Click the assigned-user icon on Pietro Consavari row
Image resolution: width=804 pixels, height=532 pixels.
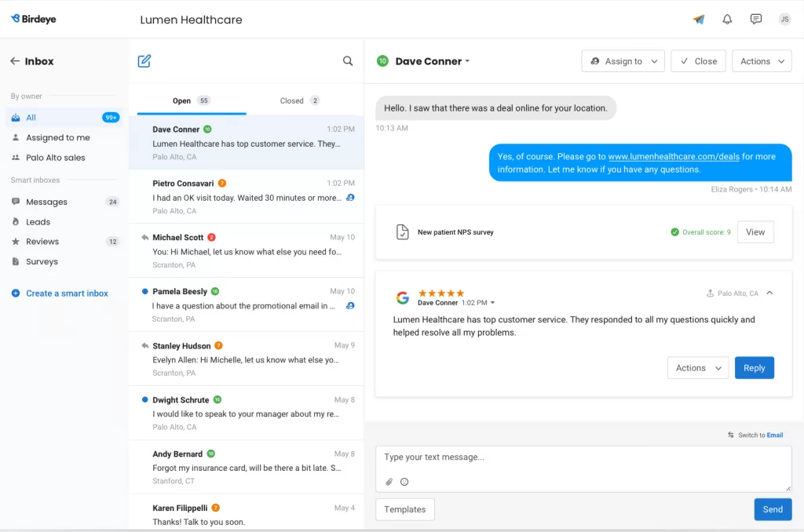[350, 198]
